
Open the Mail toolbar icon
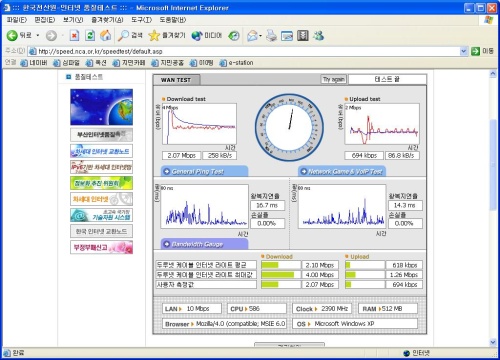point(252,36)
